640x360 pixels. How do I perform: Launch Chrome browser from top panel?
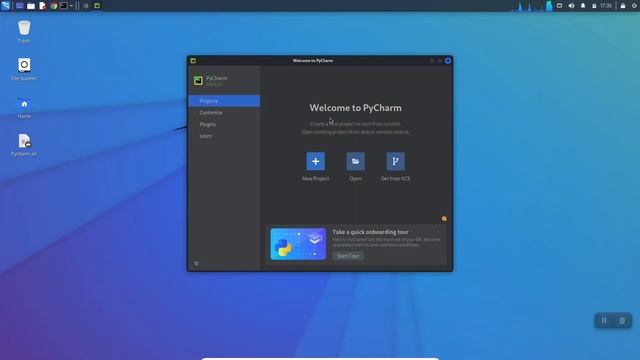(x=53, y=6)
